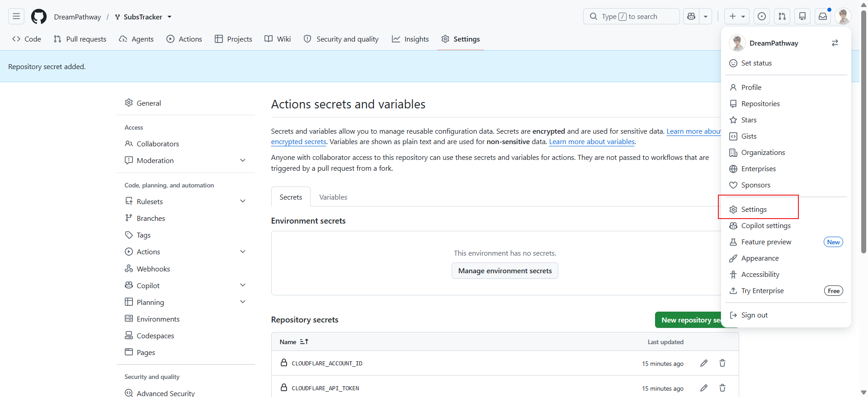Open Copilot settings from user menu
868x397 pixels.
pos(786,226)
